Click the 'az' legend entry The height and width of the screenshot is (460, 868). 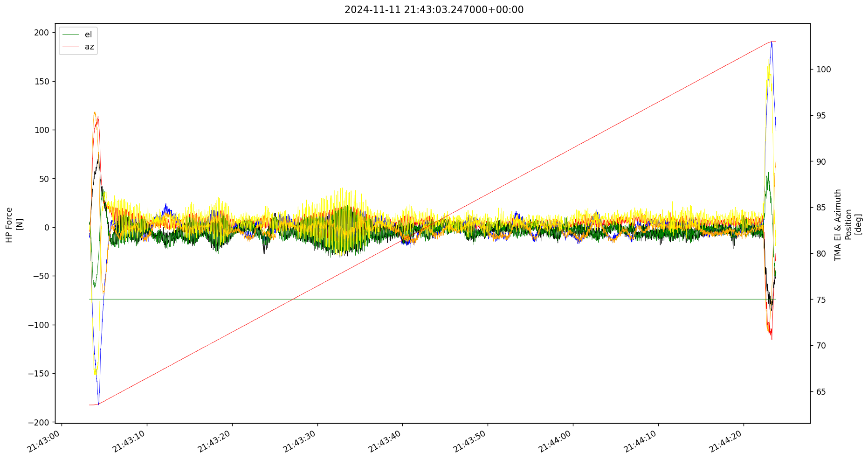click(x=89, y=47)
